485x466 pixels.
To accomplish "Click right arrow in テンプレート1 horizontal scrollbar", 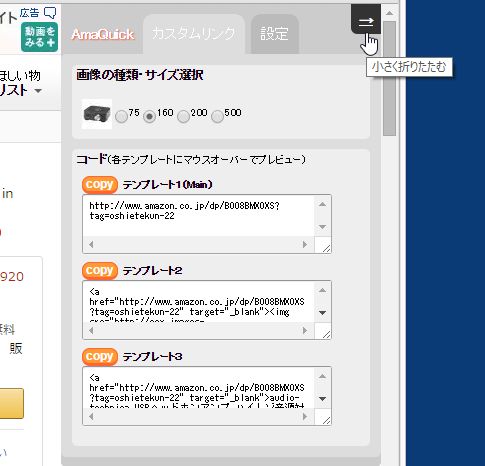I will click(x=305, y=245).
